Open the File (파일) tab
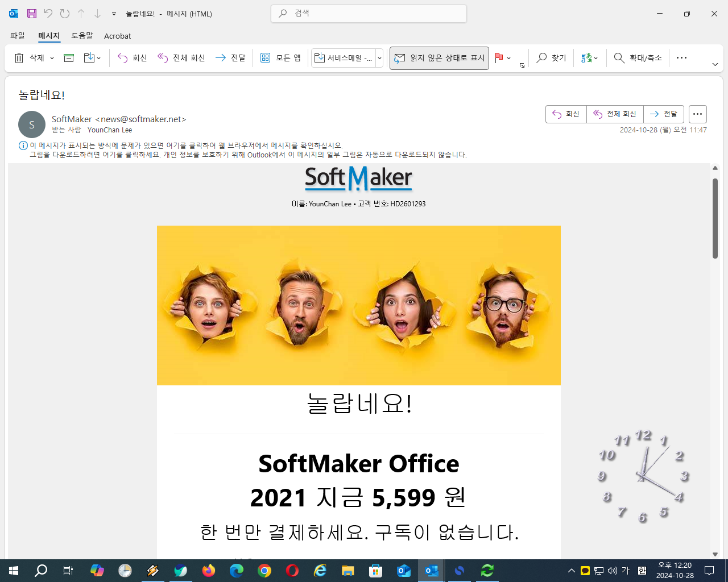The width and height of the screenshot is (728, 582). pos(18,36)
